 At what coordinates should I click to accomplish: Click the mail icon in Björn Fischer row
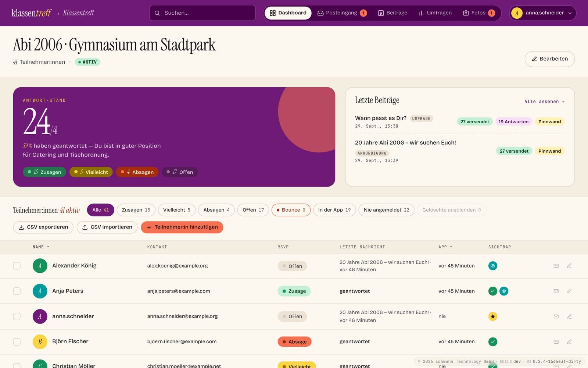coord(556,342)
